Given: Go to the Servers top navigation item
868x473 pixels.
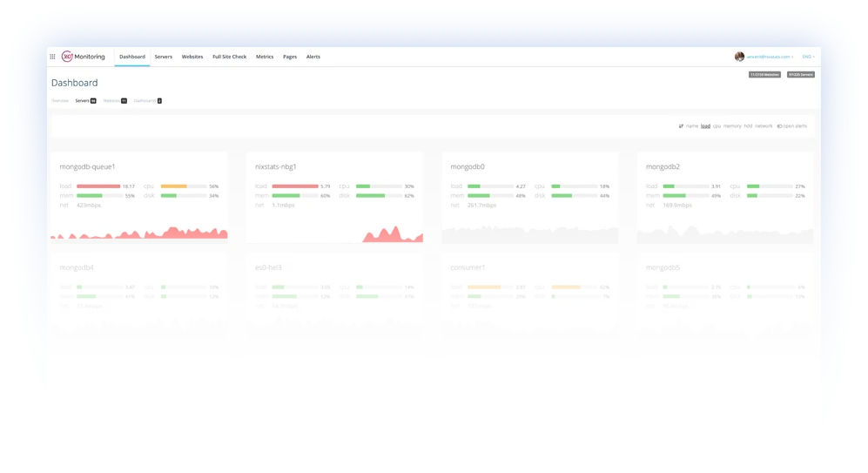Looking at the screenshot, I should tap(164, 57).
